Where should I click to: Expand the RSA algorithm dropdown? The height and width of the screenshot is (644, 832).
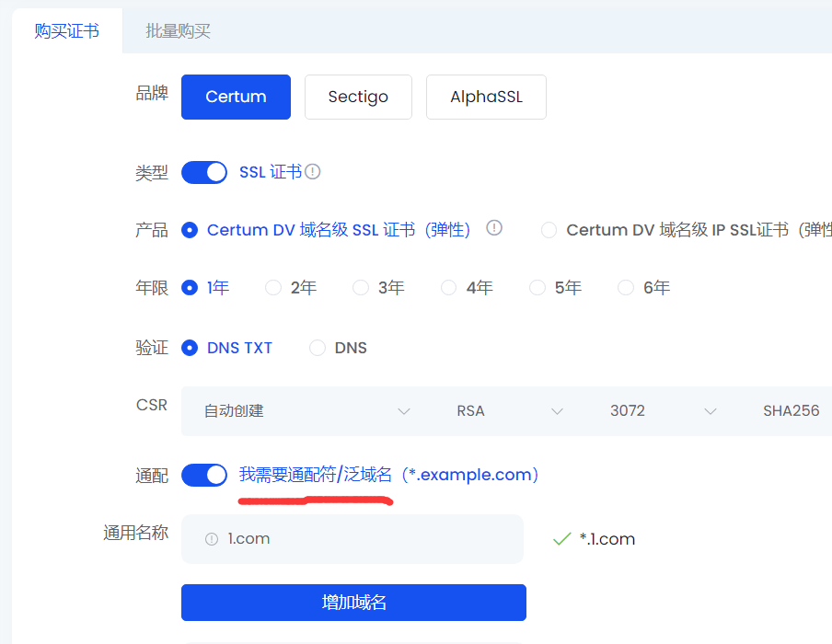tap(509, 411)
